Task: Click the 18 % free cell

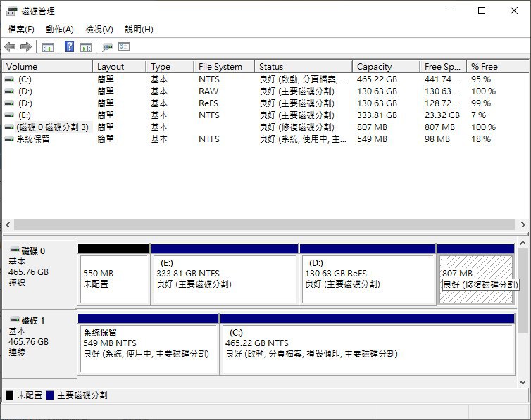Action: 481,139
